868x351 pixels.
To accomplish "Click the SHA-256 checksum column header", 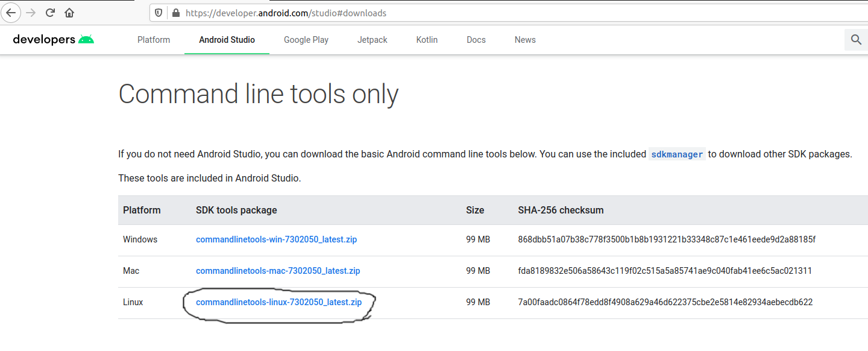I will click(561, 210).
